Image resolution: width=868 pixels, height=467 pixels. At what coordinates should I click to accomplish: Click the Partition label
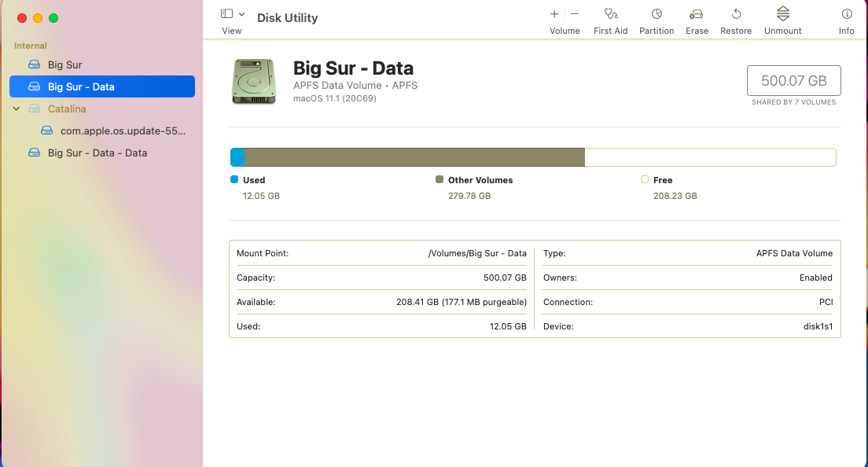click(x=657, y=31)
